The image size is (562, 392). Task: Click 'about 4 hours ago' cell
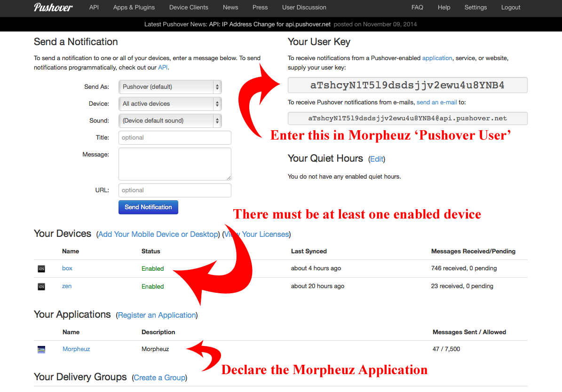pyautogui.click(x=316, y=268)
